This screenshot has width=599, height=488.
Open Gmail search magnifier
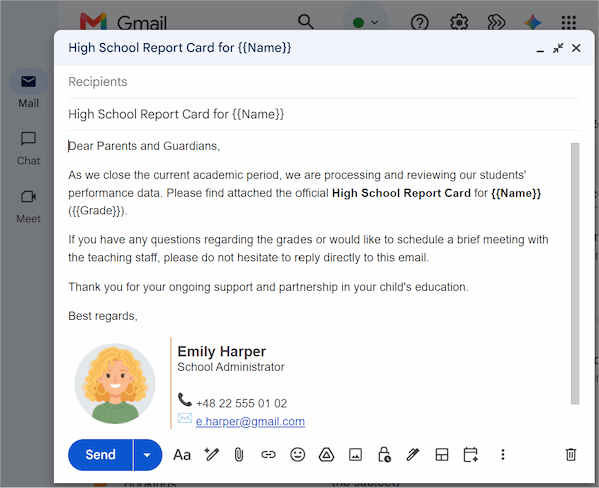[306, 22]
